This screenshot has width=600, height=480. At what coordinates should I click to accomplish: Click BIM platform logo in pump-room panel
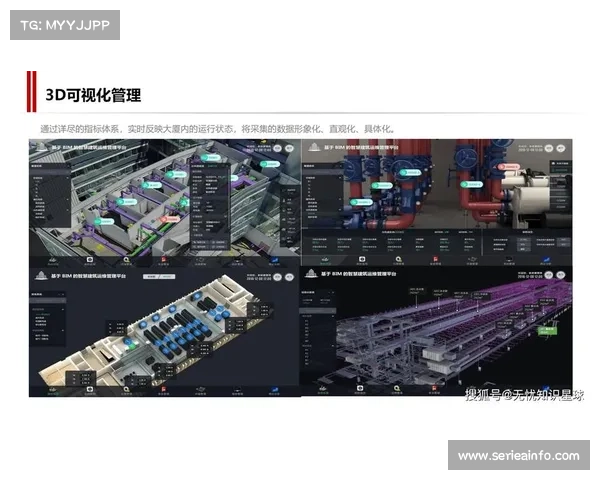click(314, 147)
